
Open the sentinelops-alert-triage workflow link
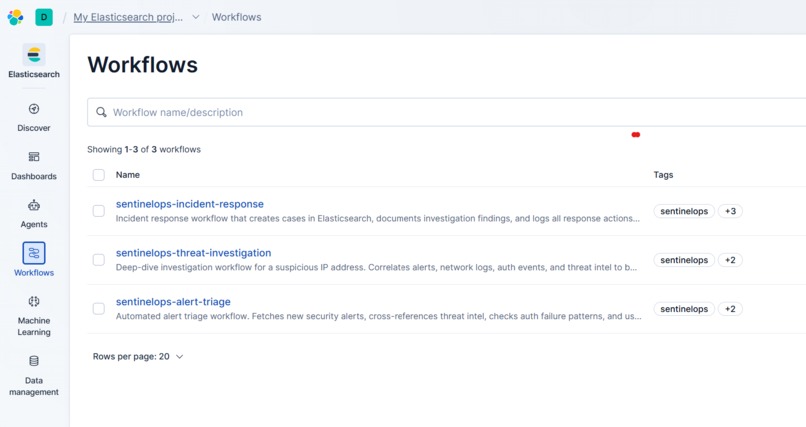(173, 302)
